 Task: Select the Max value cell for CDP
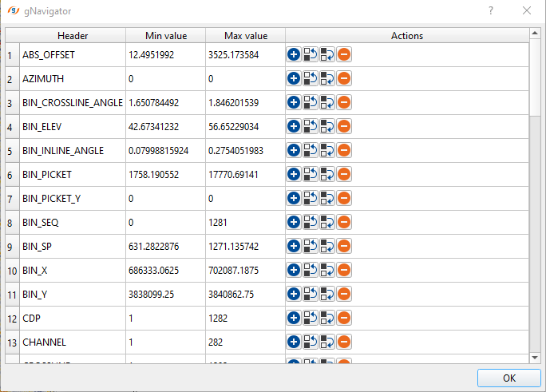(245, 318)
